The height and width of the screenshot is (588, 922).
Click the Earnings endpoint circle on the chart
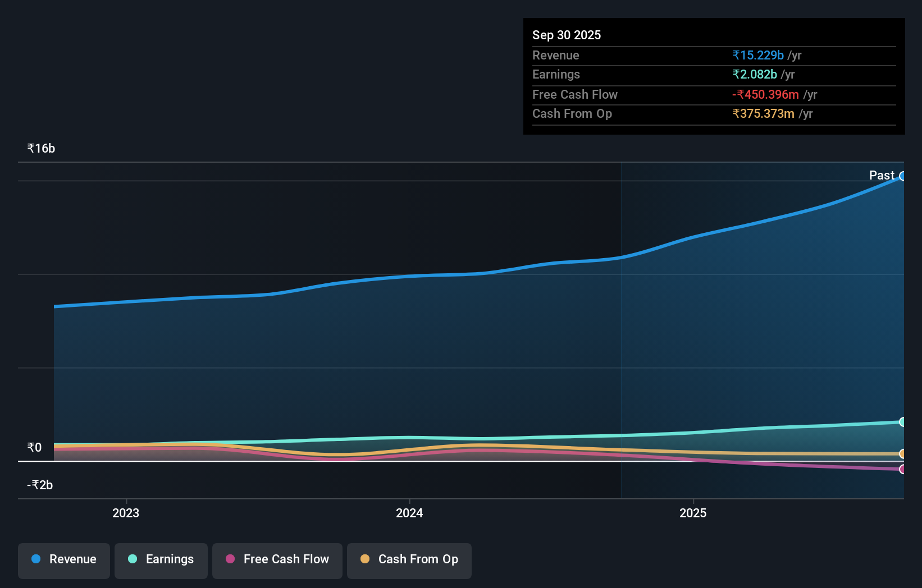coord(903,422)
